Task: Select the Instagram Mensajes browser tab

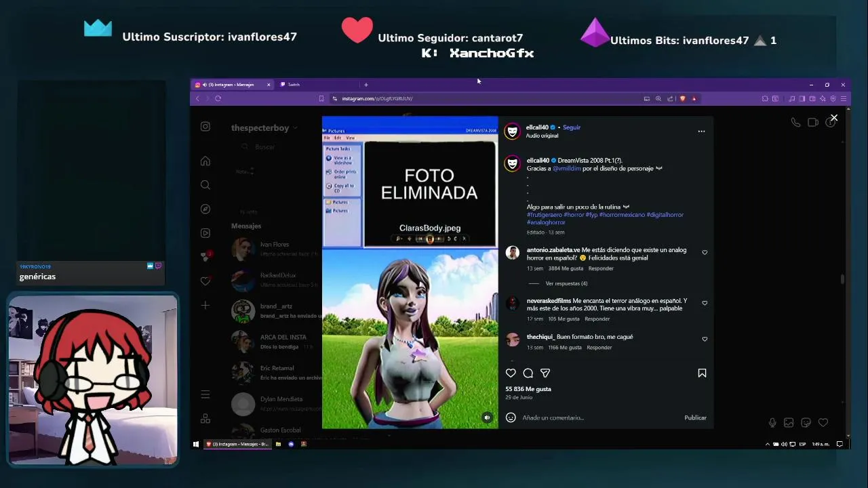Action: point(233,85)
